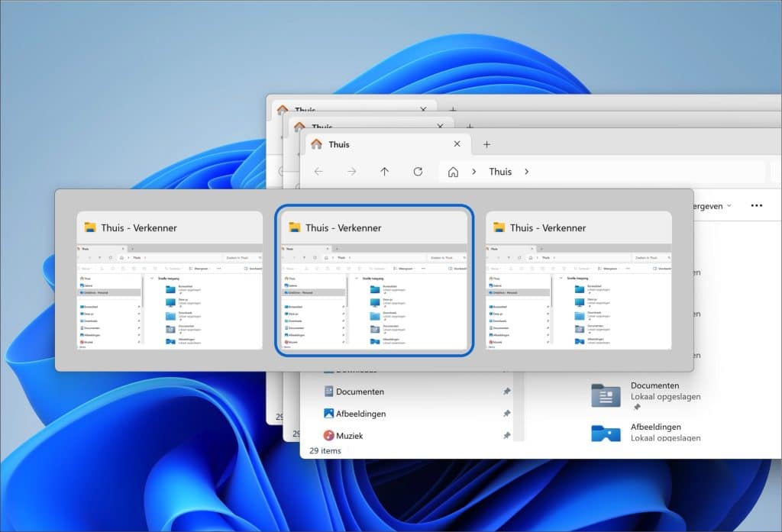
Task: Click the Back arrow in front Explorer window
Action: pos(318,172)
